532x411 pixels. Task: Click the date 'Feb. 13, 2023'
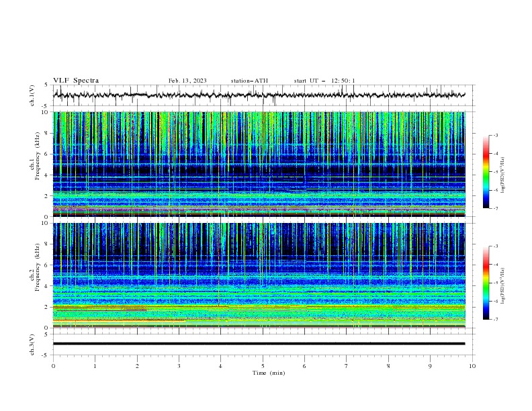(x=187, y=81)
